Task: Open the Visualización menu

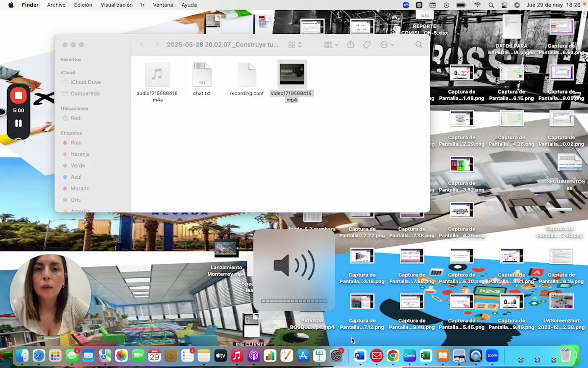Action: (116, 5)
